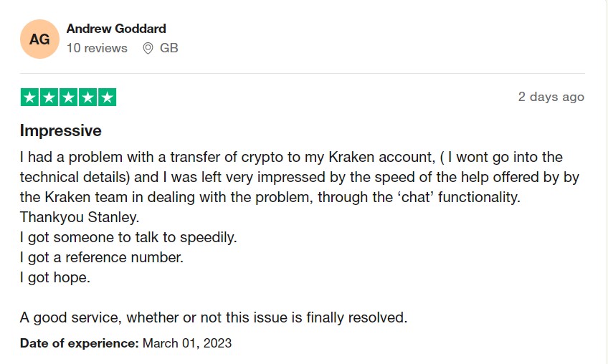Click the "2 days ago" timestamp
Screen dimensions: 608x364
click(551, 97)
